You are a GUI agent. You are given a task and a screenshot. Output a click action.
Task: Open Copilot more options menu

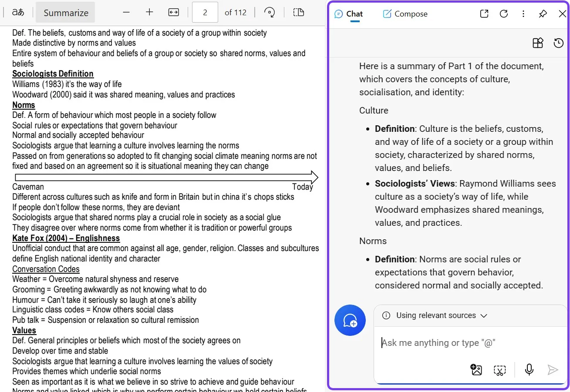click(523, 13)
